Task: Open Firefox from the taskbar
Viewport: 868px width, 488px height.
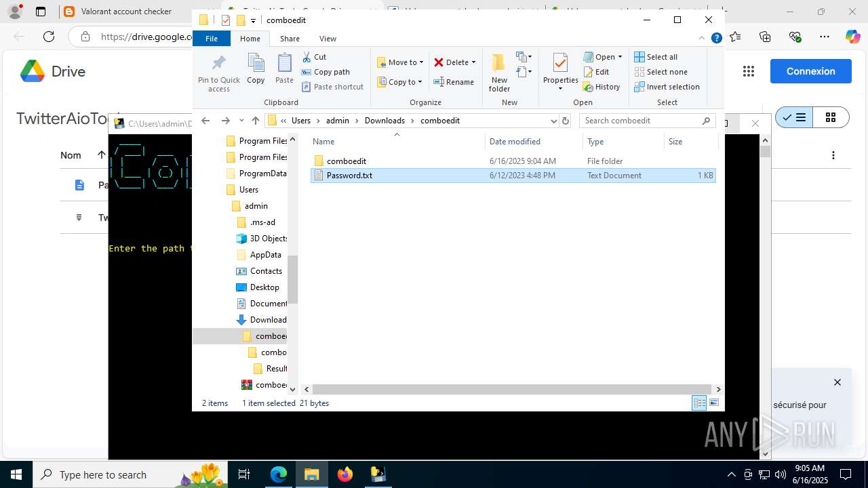Action: click(x=345, y=474)
